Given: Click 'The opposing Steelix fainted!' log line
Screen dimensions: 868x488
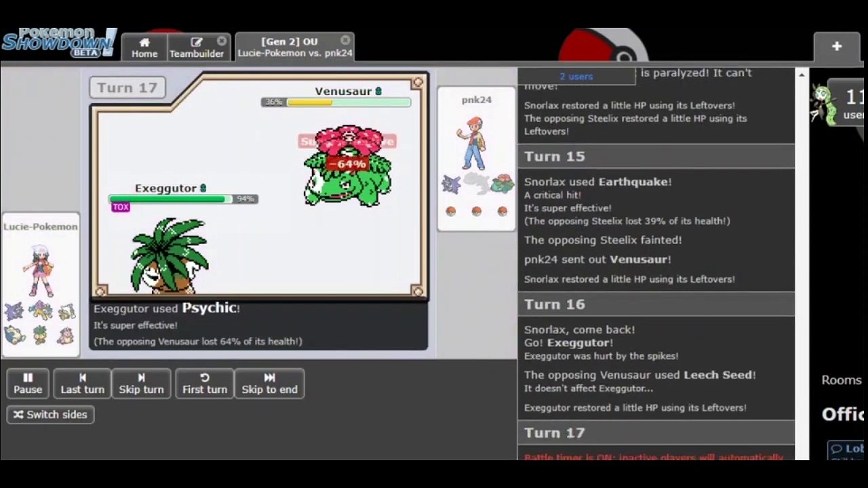Looking at the screenshot, I should coord(603,240).
